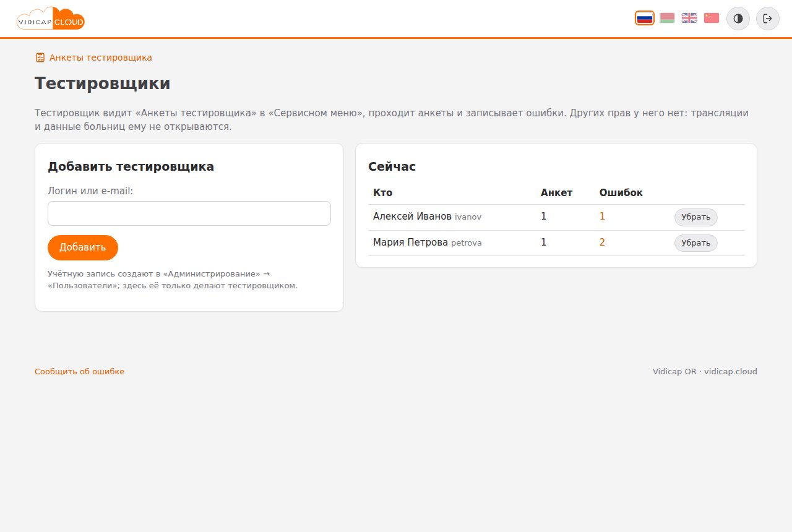The width and height of the screenshot is (792, 532).
Task: Remove Мария Петрова with Убрать button
Action: pos(696,243)
